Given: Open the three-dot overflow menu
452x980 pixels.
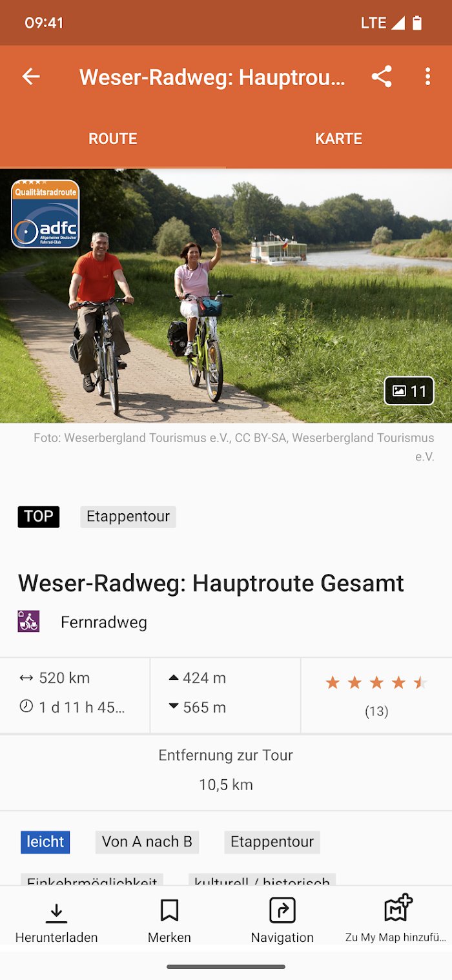Looking at the screenshot, I should coord(427,77).
